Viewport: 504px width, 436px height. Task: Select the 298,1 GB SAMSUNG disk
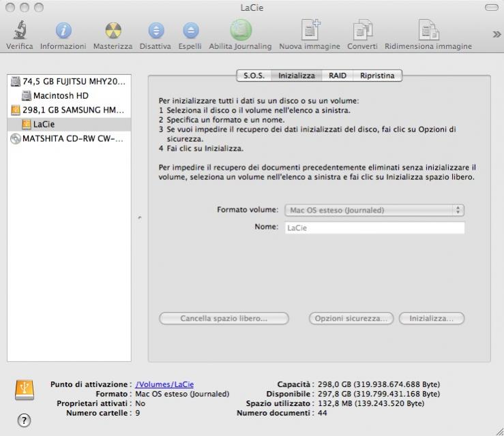[69, 110]
